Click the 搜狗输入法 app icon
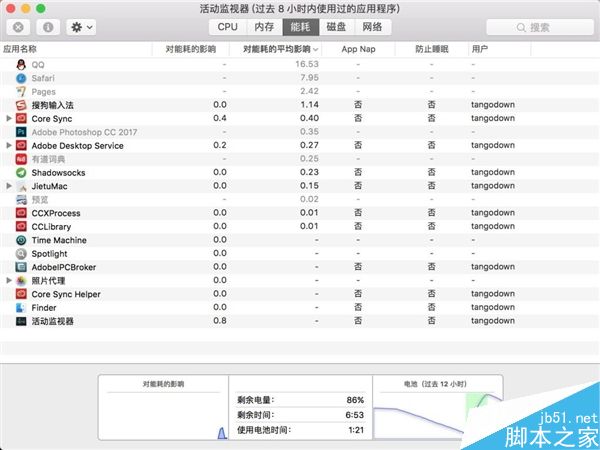This screenshot has width=600, height=450. coord(22,104)
